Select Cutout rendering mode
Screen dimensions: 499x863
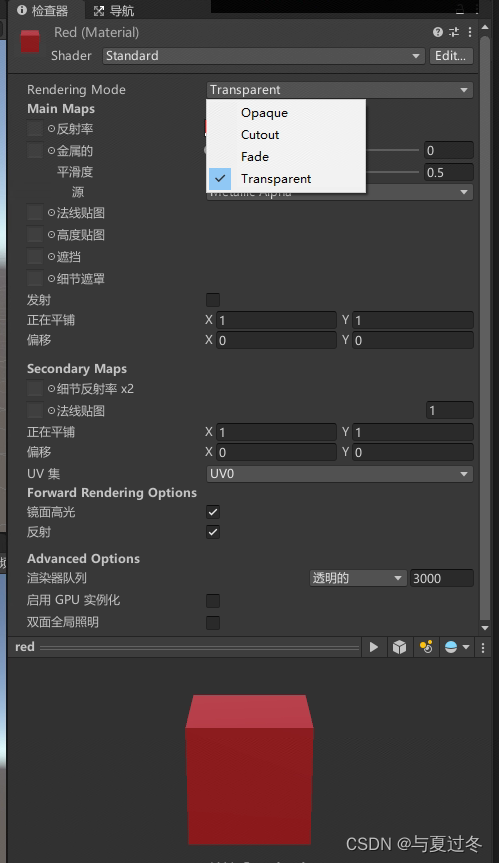click(x=286, y=135)
